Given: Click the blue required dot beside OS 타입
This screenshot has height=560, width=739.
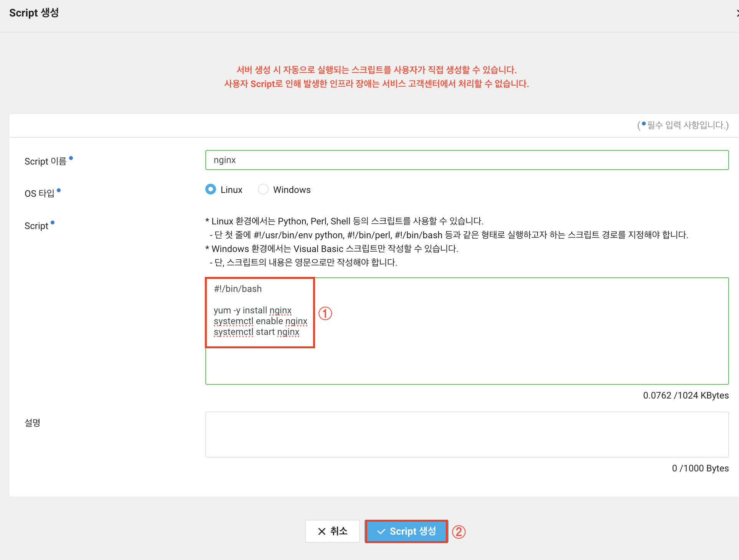Looking at the screenshot, I should (x=59, y=190).
